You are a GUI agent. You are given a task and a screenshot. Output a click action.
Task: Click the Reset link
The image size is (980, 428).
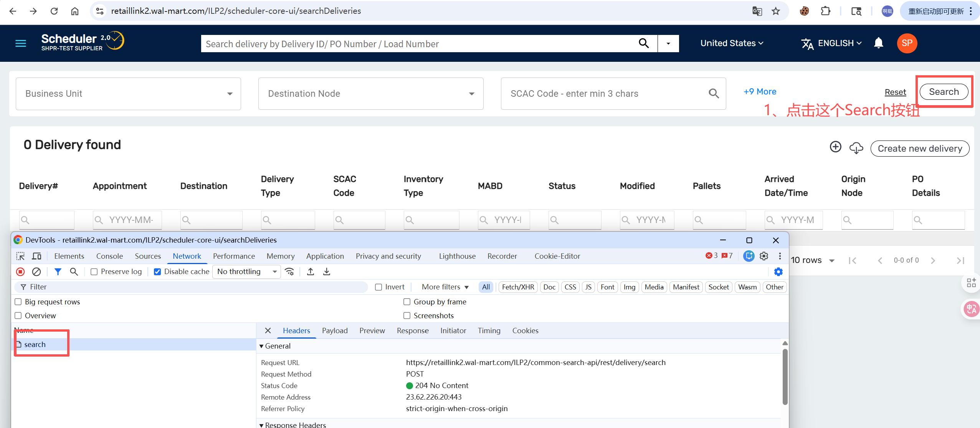[895, 92]
